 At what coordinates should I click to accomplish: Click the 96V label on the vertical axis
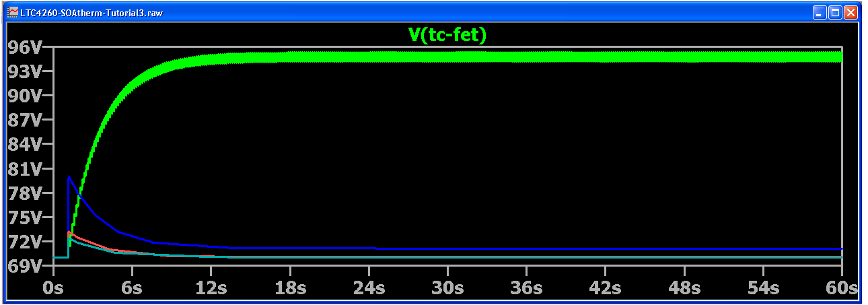click(25, 47)
